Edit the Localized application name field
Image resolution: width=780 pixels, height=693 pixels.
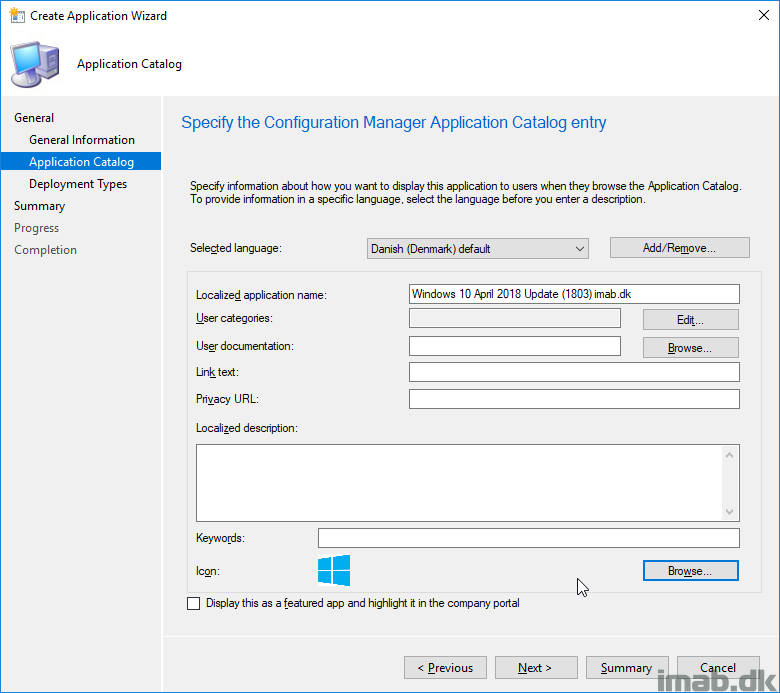coord(574,294)
